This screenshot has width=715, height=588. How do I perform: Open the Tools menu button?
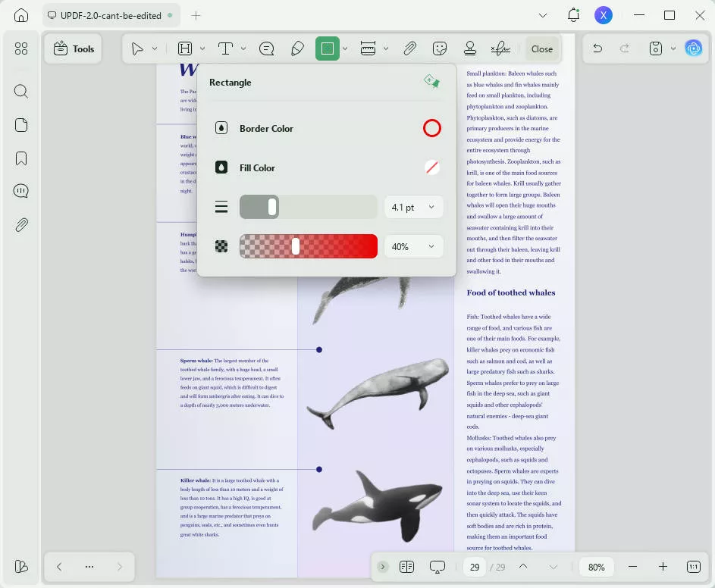(74, 48)
